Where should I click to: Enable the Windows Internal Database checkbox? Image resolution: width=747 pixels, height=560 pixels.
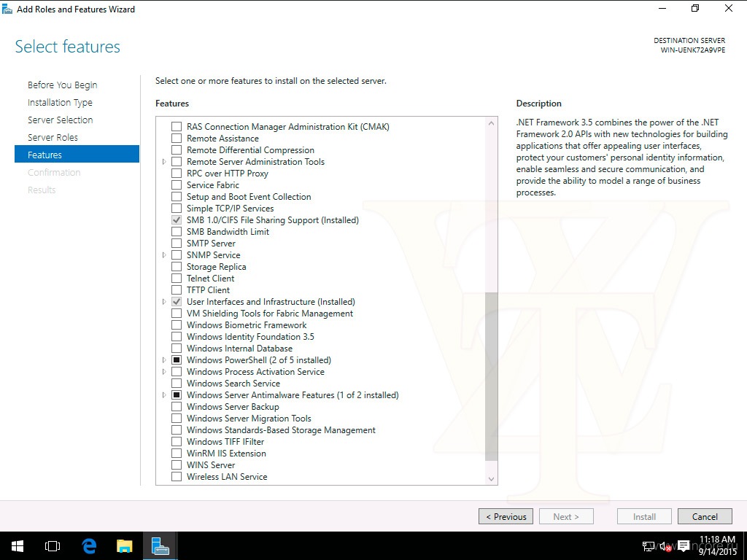tap(177, 349)
